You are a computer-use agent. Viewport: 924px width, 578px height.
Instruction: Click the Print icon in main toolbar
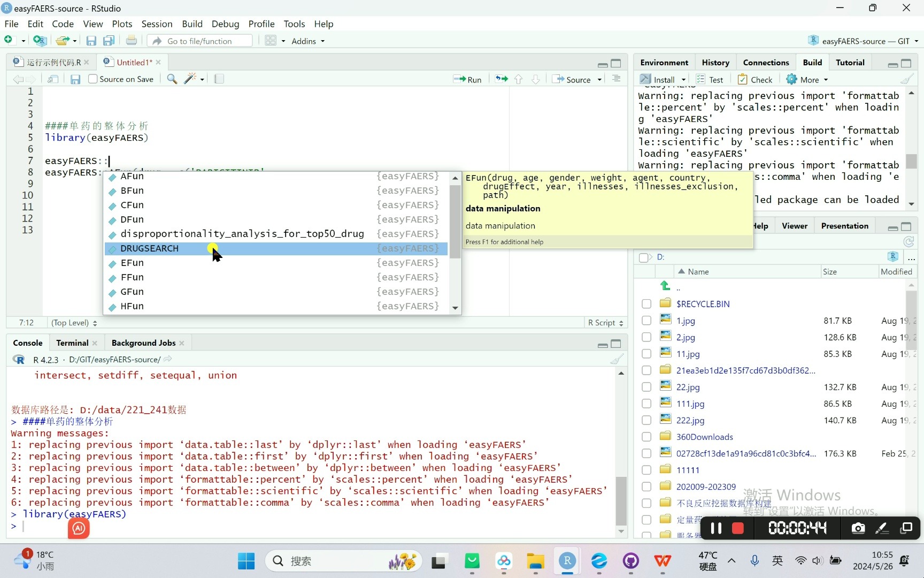(x=131, y=40)
